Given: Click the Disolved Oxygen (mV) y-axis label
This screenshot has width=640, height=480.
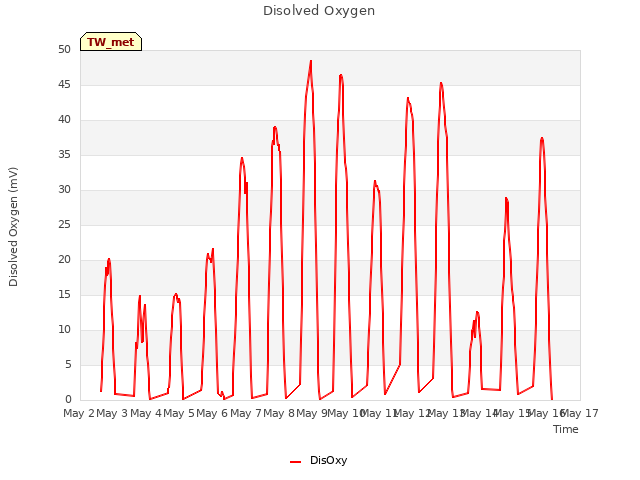Looking at the screenshot, I should coord(13,227).
